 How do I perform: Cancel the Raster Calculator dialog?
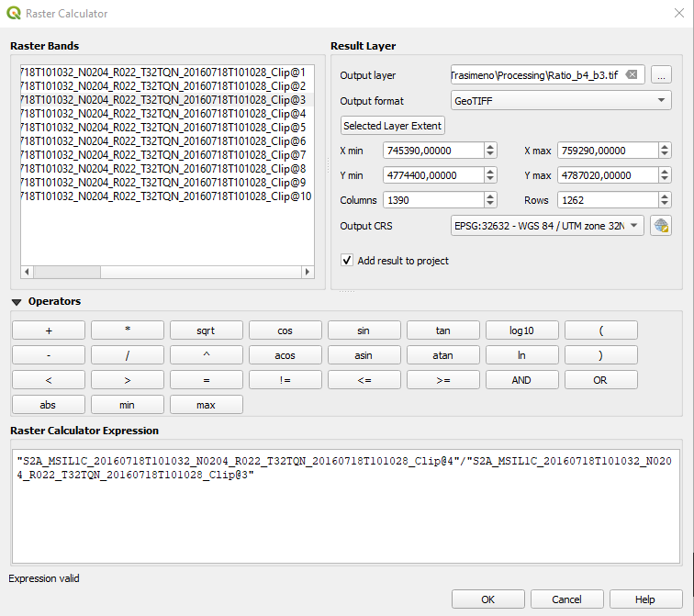[566, 599]
